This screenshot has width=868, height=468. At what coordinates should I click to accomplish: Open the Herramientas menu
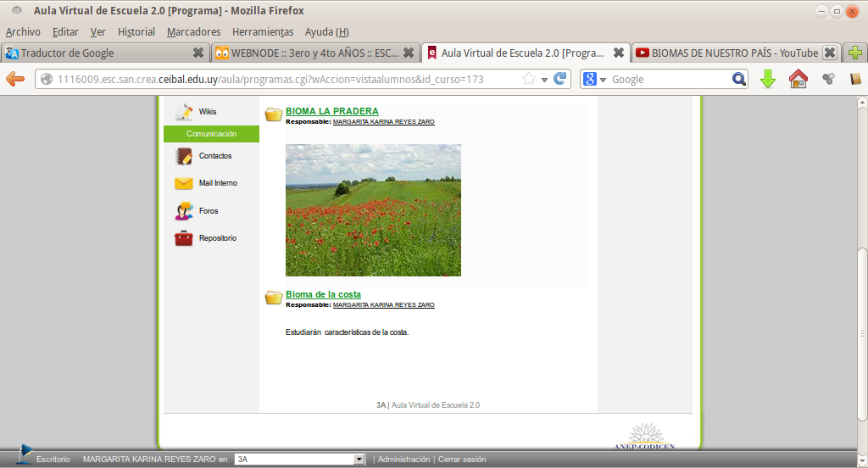(262, 32)
